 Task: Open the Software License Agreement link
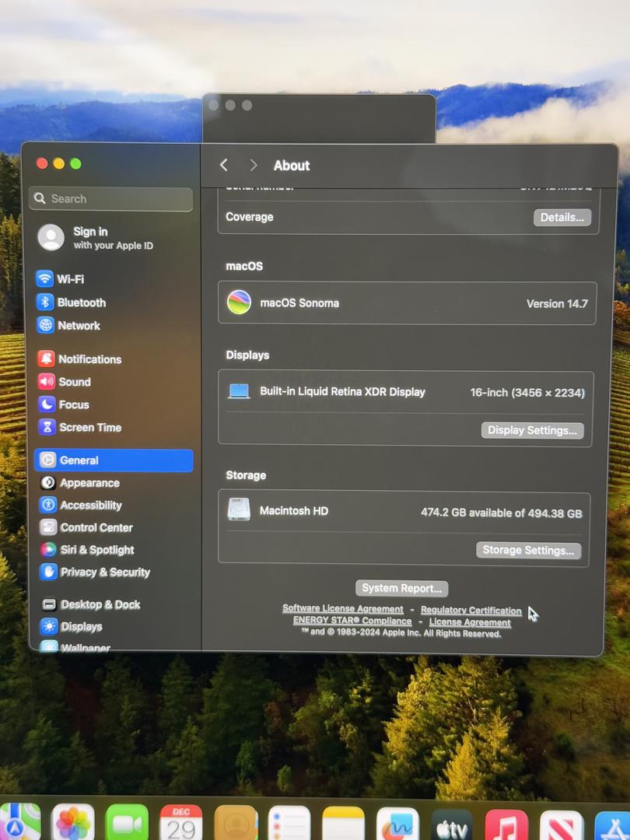coord(342,609)
